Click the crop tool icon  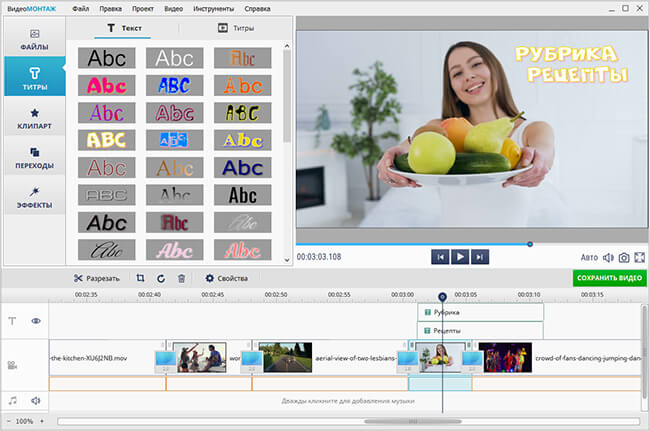(141, 278)
